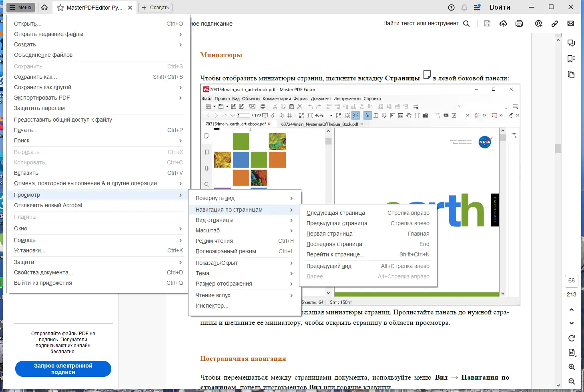
Task: Select Защитить паролем menu item
Action: point(98,108)
